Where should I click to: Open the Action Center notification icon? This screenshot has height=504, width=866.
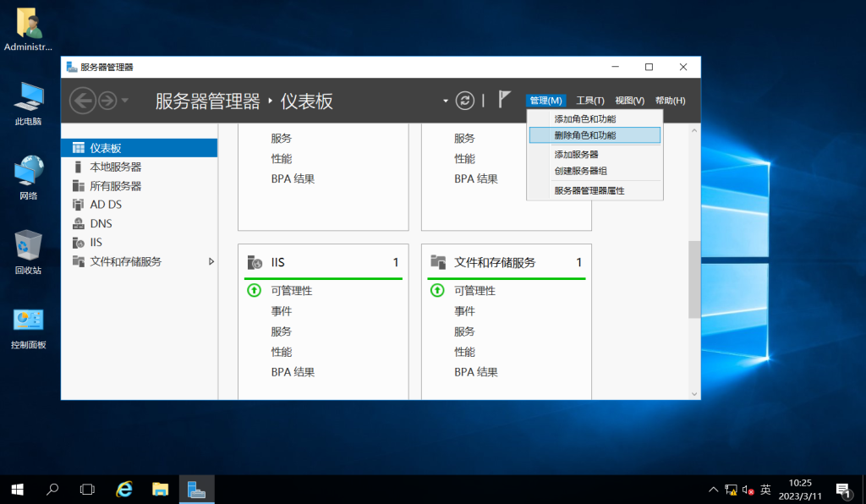click(843, 490)
